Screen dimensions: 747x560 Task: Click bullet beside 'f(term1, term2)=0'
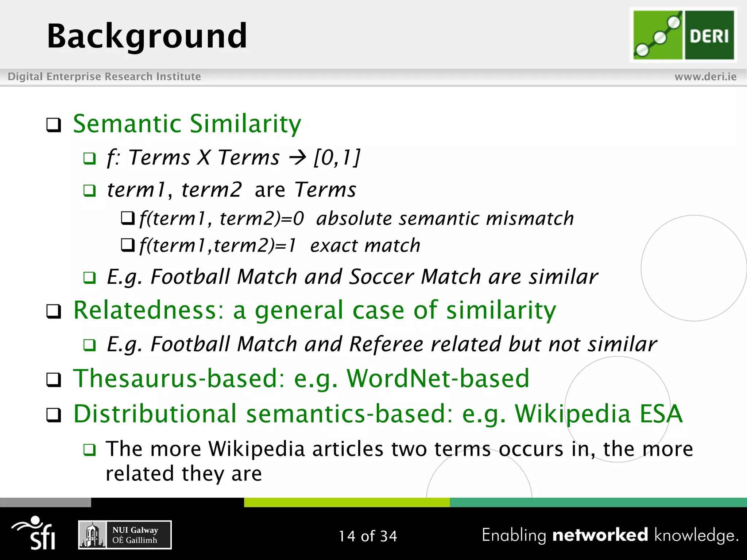128,218
